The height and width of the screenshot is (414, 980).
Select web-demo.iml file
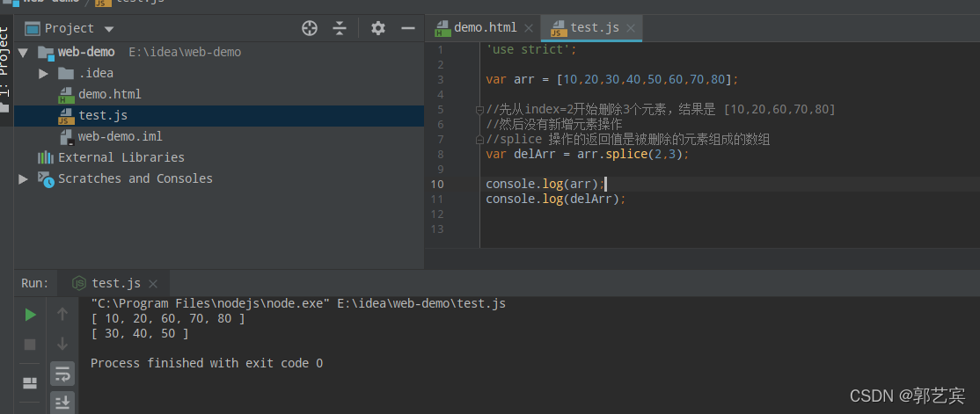click(x=120, y=136)
